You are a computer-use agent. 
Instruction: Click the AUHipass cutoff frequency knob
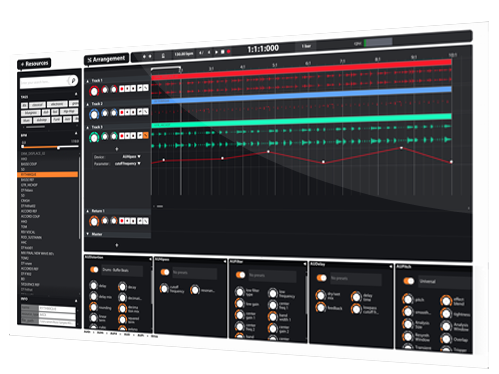click(x=164, y=288)
